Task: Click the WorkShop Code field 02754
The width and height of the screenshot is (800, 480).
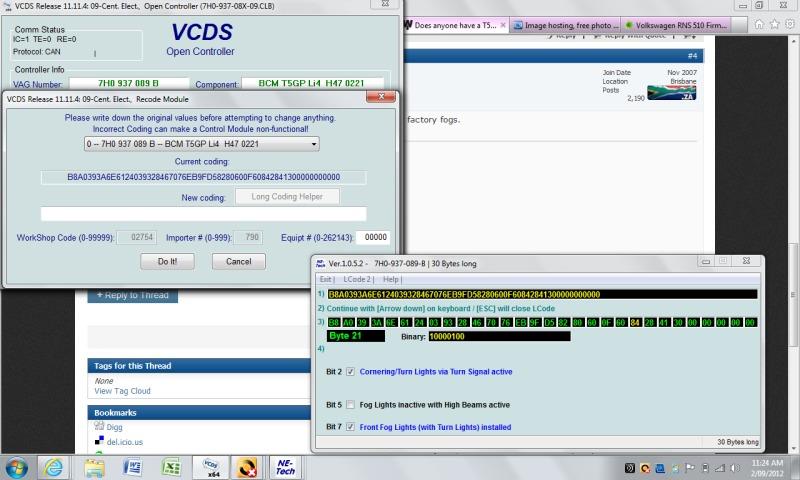Action: [137, 237]
